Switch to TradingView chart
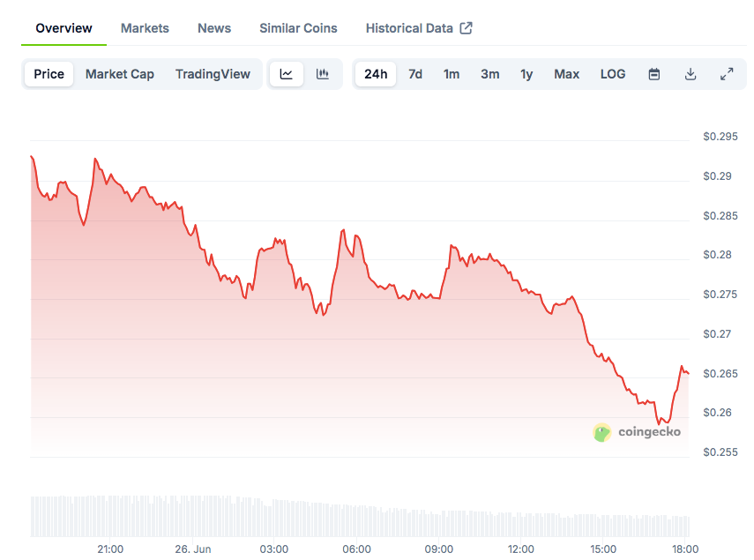This screenshot has height=560, width=754. pyautogui.click(x=213, y=74)
